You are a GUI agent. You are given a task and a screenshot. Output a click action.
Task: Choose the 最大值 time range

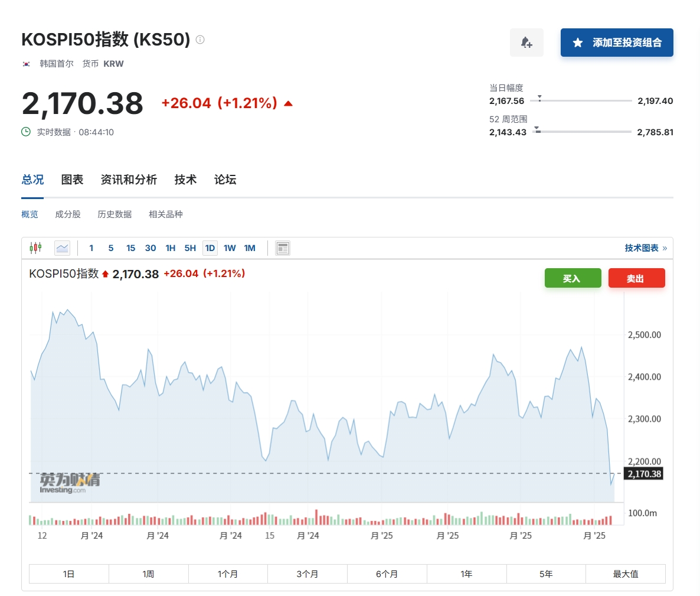point(625,574)
